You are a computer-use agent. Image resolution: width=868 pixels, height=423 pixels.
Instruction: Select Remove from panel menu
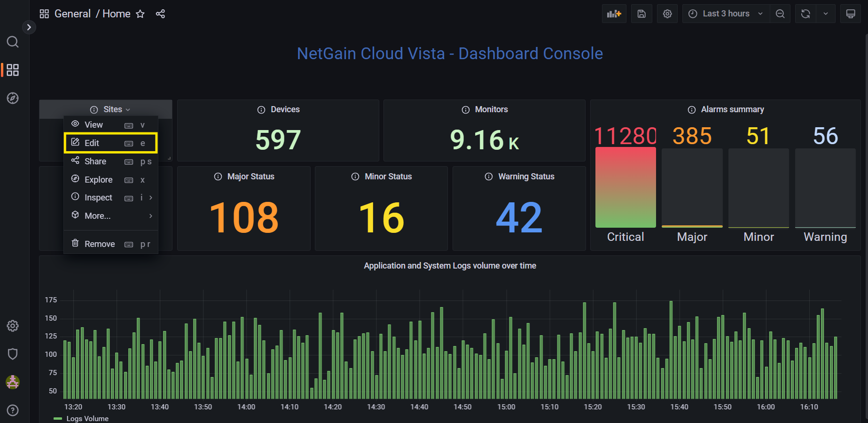111,244
